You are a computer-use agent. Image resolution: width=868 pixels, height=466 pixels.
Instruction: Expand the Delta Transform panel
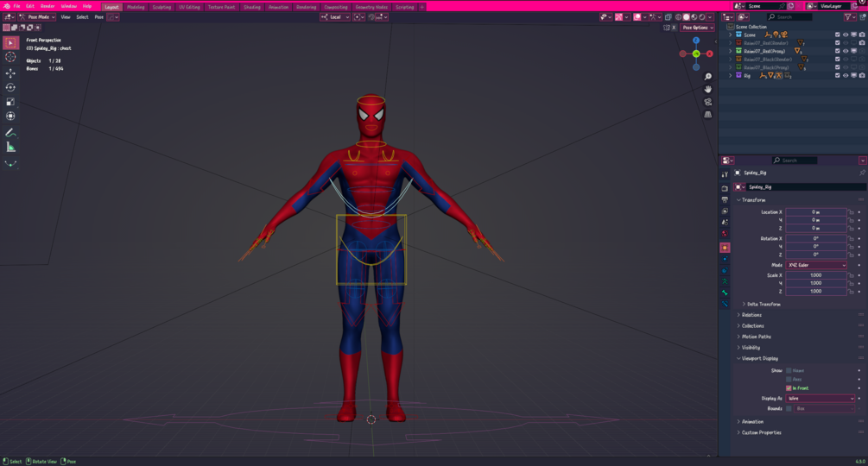tap(762, 305)
